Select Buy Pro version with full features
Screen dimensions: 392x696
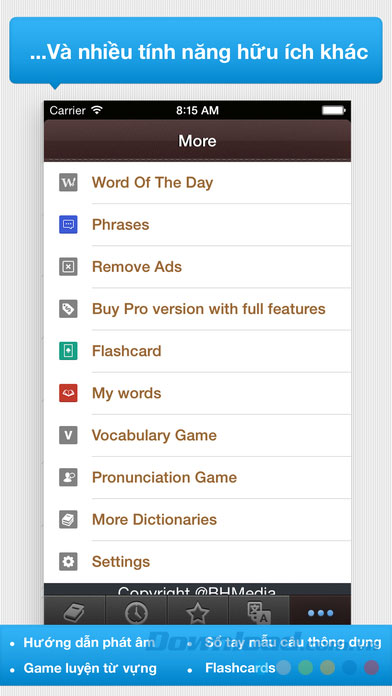click(197, 309)
